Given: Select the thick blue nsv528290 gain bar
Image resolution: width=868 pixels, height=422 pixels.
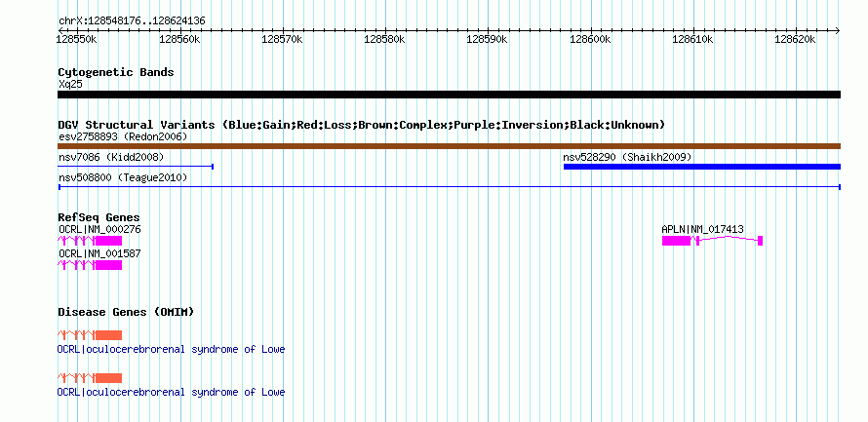Looking at the screenshot, I should pos(702,167).
